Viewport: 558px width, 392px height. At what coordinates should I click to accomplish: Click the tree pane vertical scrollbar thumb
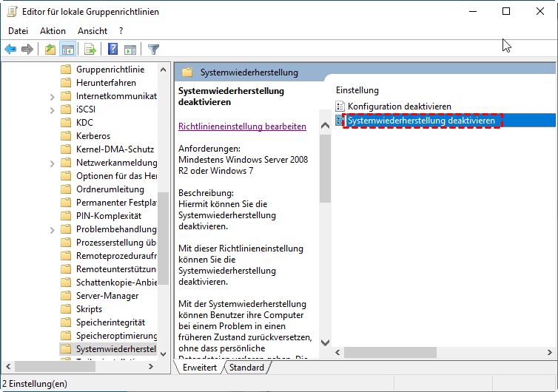click(164, 238)
